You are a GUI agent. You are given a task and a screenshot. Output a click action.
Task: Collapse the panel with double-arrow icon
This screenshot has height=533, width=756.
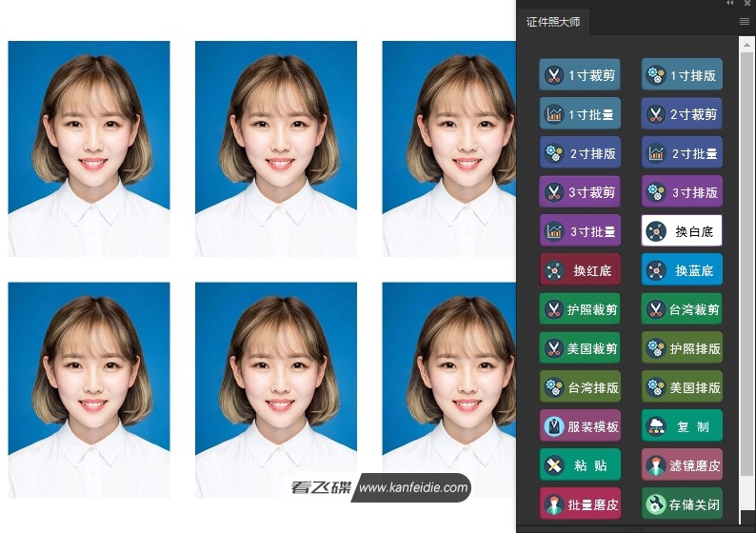point(730,3)
